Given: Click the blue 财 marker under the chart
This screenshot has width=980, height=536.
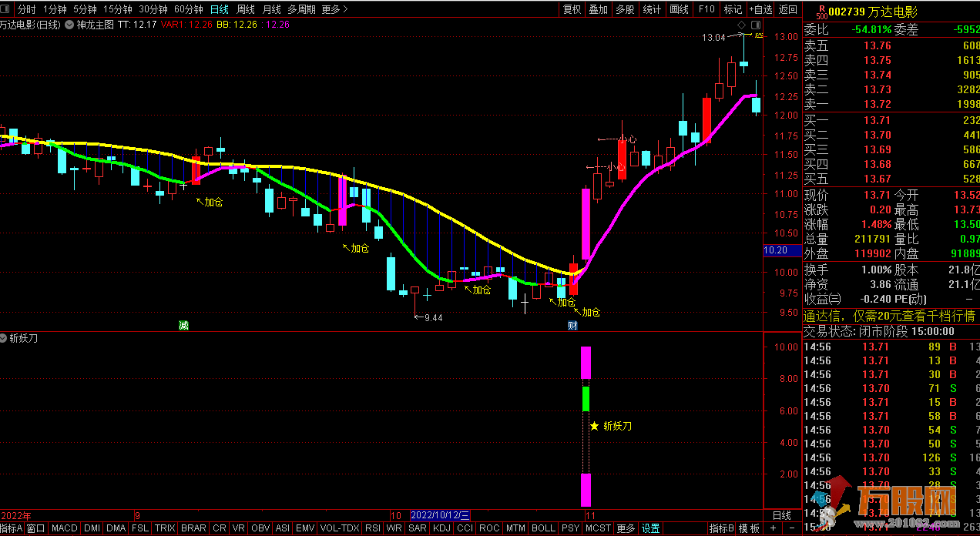Looking at the screenshot, I should coord(572,325).
